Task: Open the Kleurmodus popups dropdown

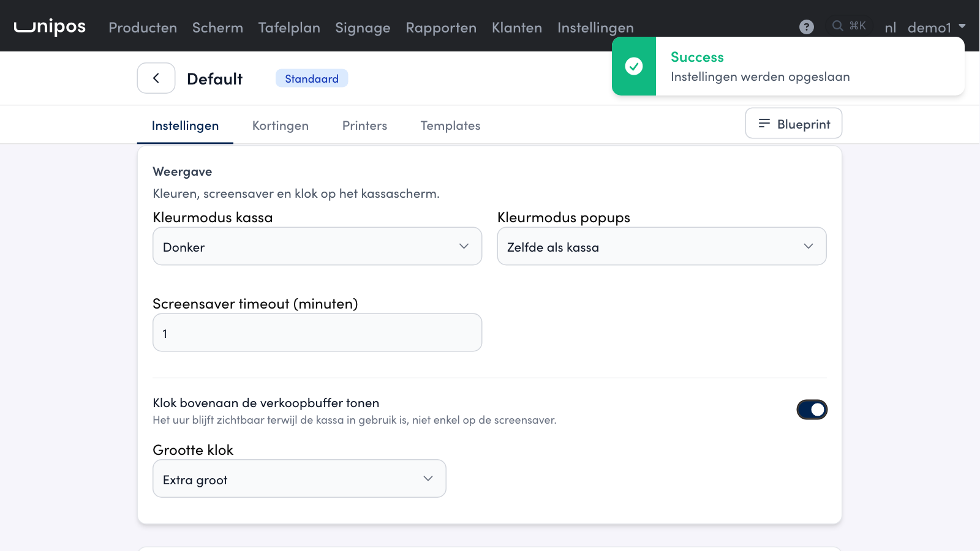Action: tap(661, 246)
